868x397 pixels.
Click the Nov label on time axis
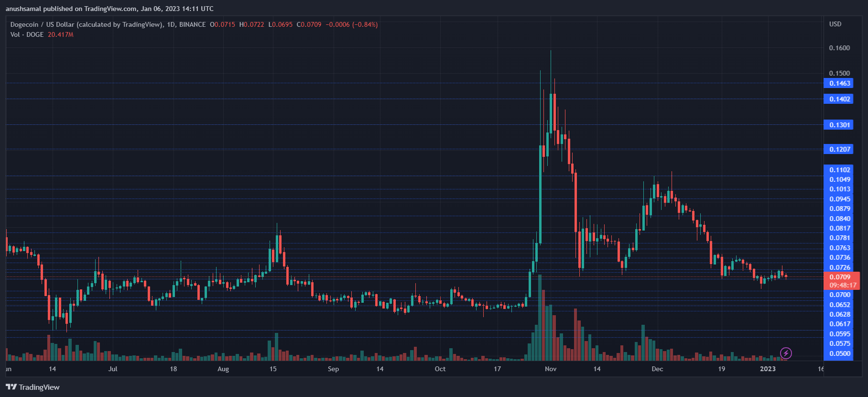[551, 369]
